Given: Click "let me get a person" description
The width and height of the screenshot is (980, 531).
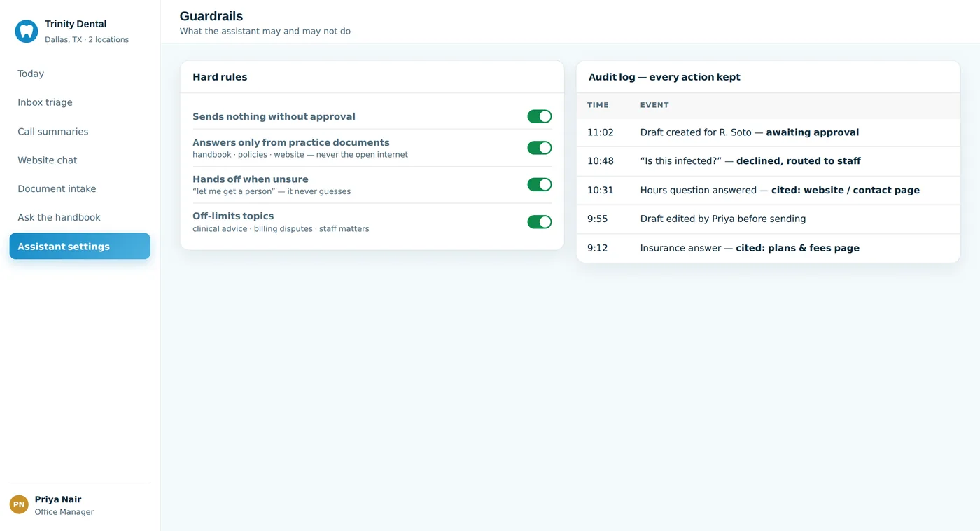Looking at the screenshot, I should pos(272,192).
